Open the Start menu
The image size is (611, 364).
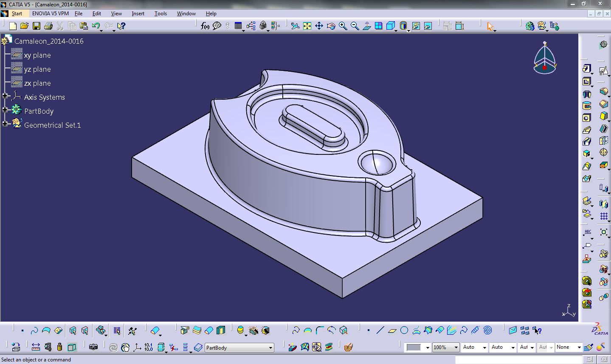click(17, 14)
